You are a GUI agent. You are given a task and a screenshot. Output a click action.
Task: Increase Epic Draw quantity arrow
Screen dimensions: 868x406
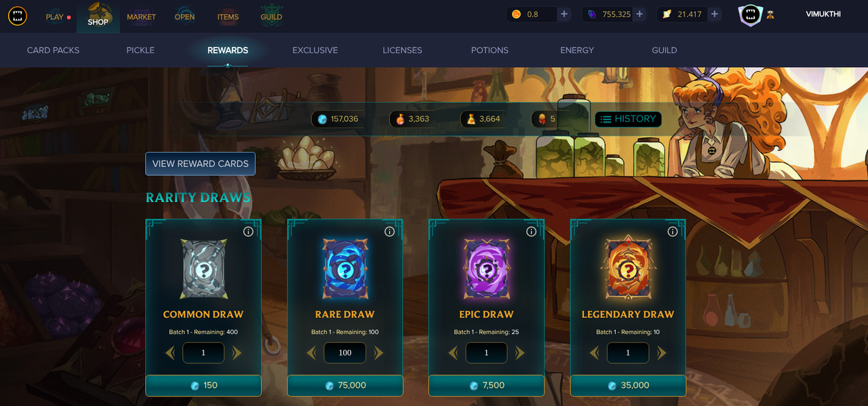click(x=520, y=353)
